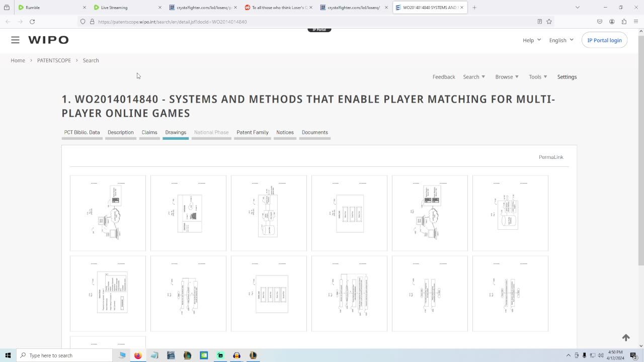Click the Search breadcrumb

click(x=91, y=60)
